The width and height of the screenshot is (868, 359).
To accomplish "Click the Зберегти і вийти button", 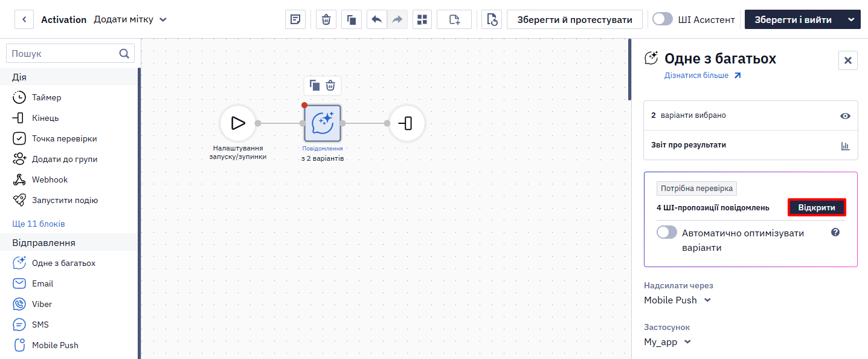I will [793, 19].
